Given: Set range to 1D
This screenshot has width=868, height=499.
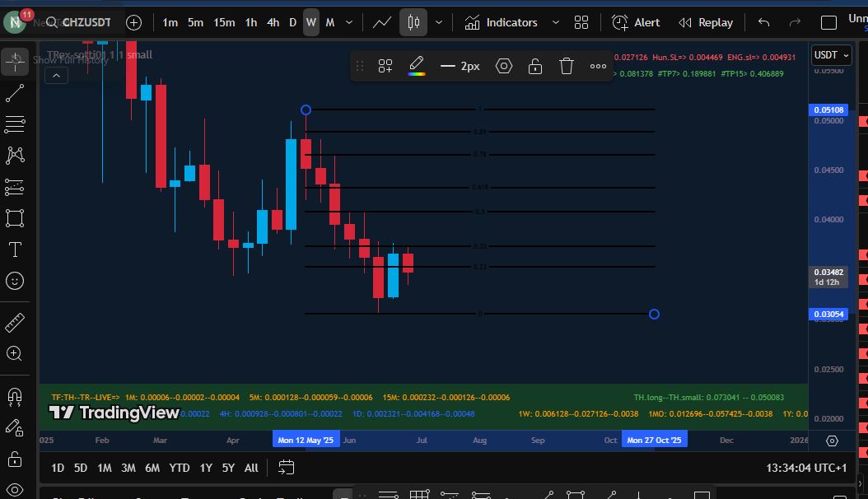Looking at the screenshot, I should coord(58,468).
